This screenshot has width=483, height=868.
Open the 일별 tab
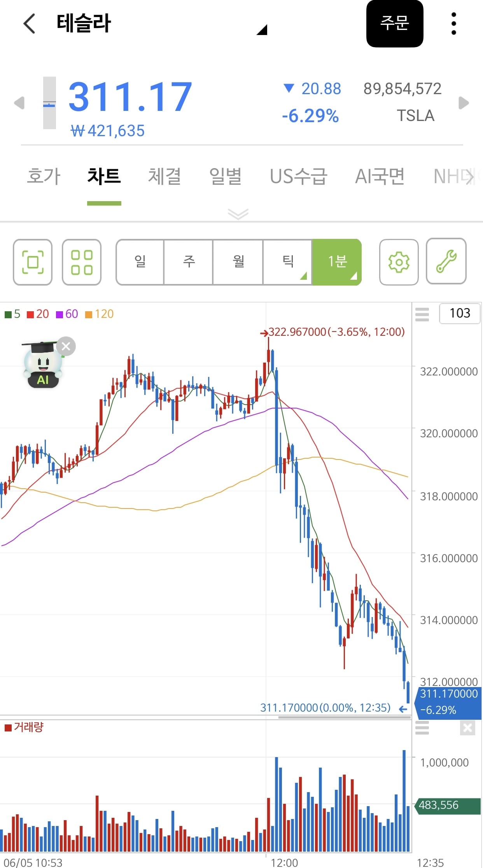(226, 176)
